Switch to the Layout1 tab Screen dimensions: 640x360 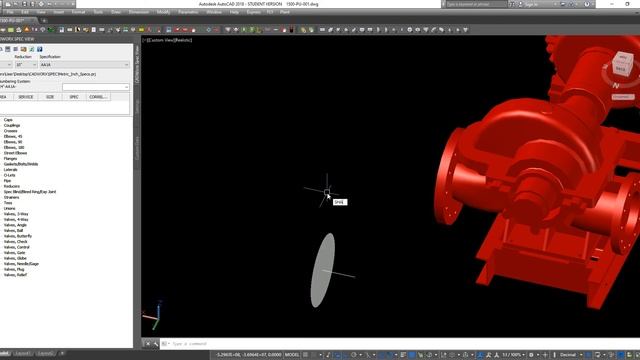[22, 353]
